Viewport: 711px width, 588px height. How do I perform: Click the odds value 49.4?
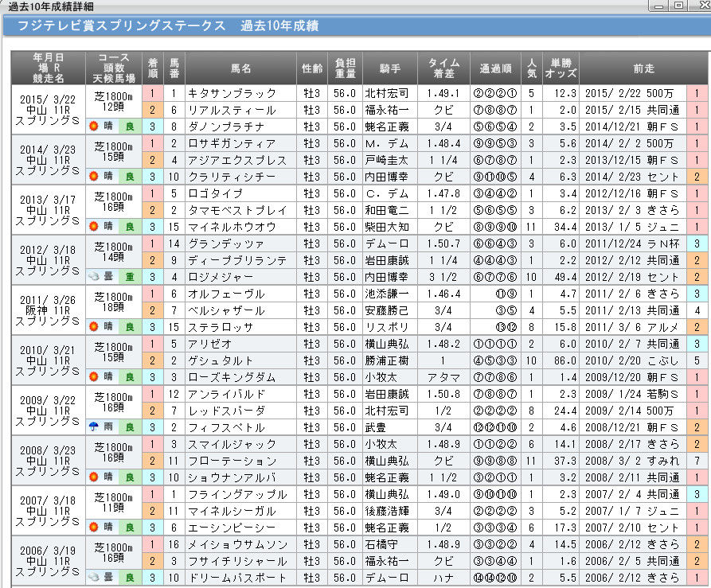tap(565, 277)
